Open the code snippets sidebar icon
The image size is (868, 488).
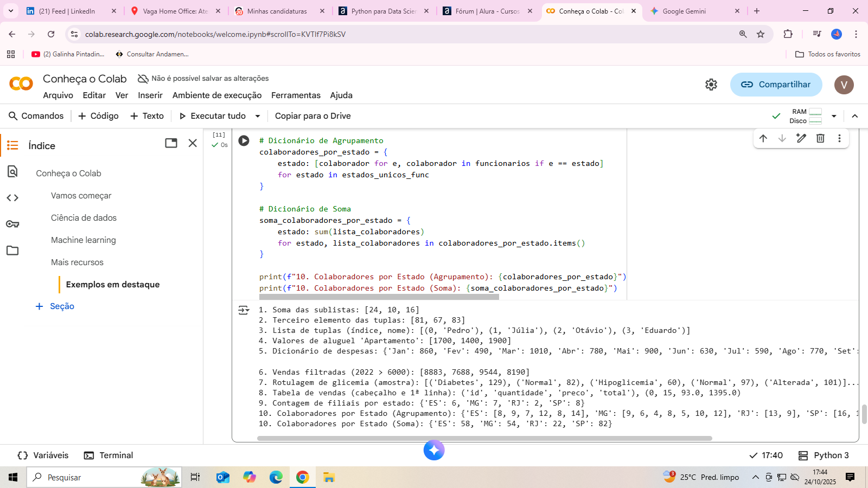click(12, 198)
